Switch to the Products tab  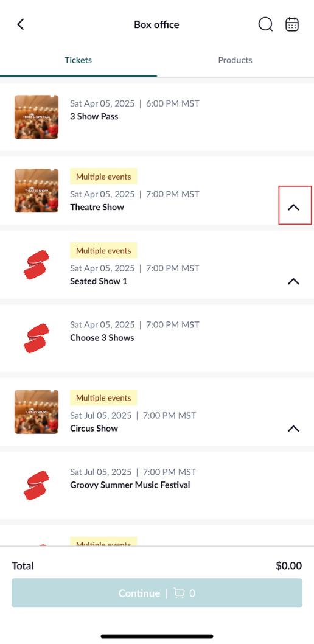pyautogui.click(x=235, y=60)
